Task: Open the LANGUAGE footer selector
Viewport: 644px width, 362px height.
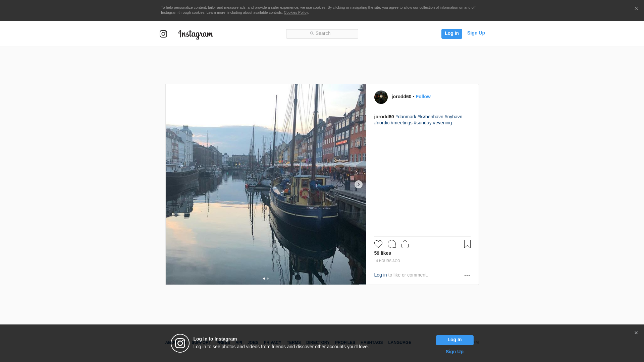Action: coord(399,343)
